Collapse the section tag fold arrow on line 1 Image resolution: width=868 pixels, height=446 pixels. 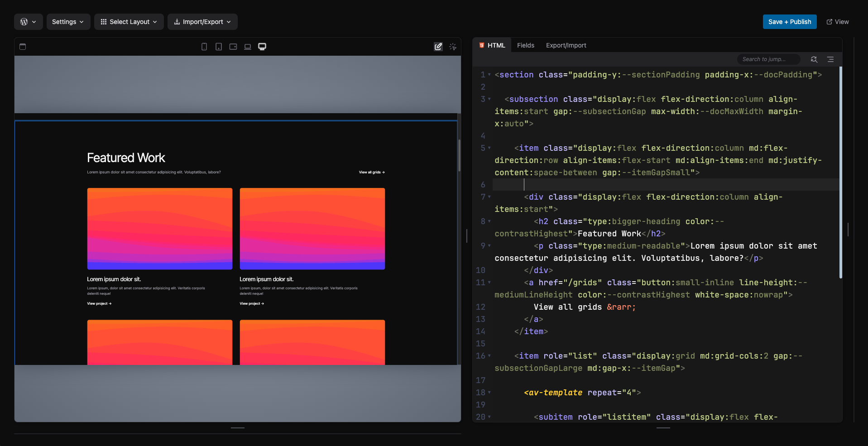489,75
